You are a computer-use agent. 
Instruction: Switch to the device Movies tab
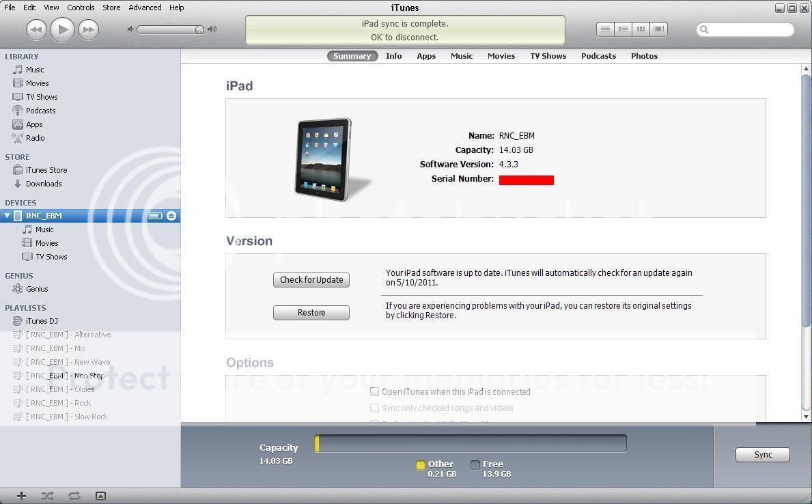click(x=501, y=56)
